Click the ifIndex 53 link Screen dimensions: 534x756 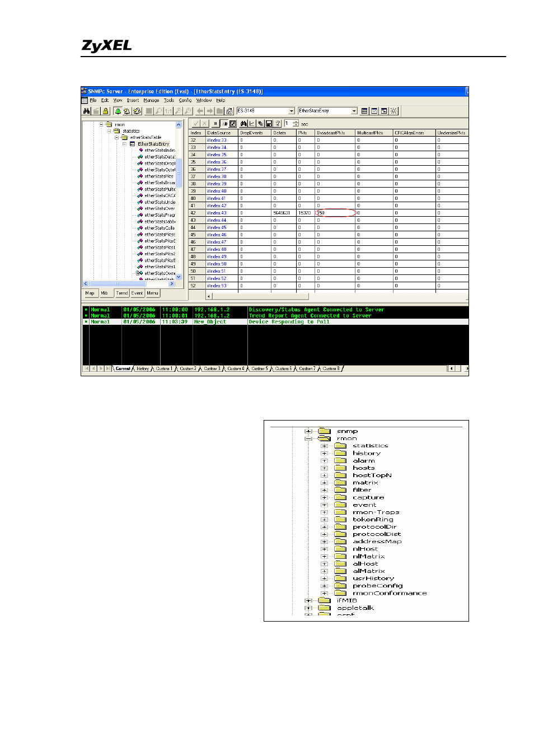coord(217,286)
